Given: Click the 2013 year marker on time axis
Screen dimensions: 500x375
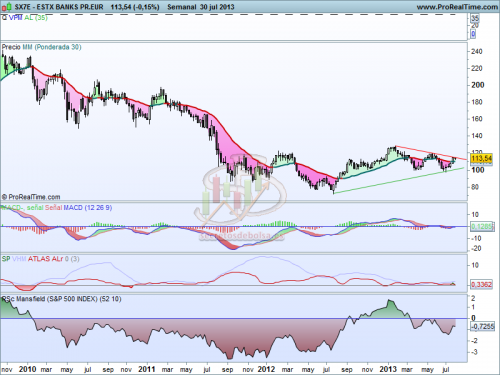Looking at the screenshot, I should (x=388, y=369).
